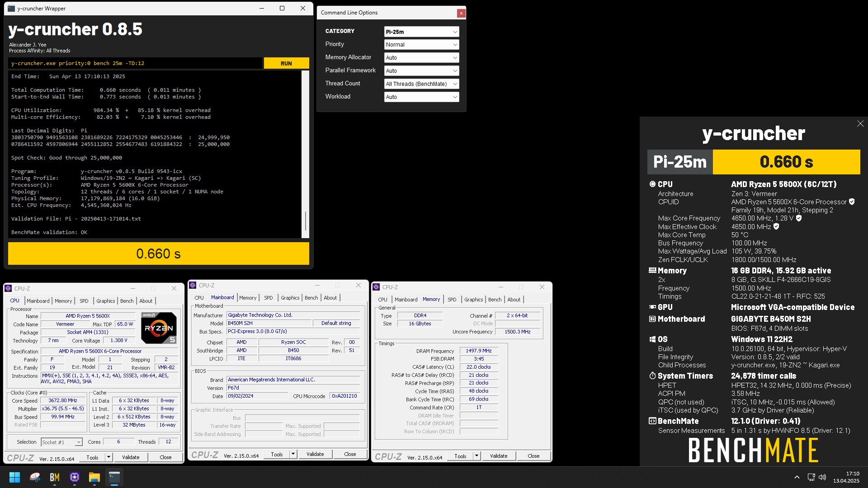Image resolution: width=868 pixels, height=488 pixels.
Task: Switch to Mainboard tab in left CPU-Z window
Action: [x=38, y=301]
